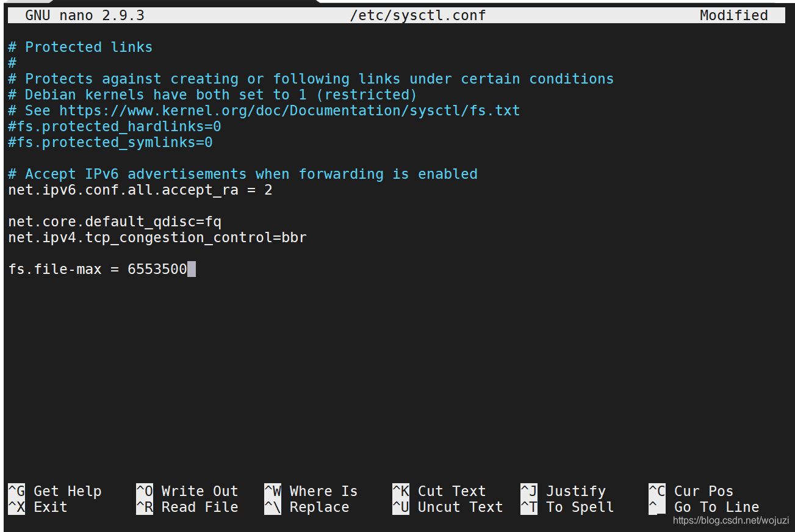Click the Go To Line shortcut

pos(704,507)
